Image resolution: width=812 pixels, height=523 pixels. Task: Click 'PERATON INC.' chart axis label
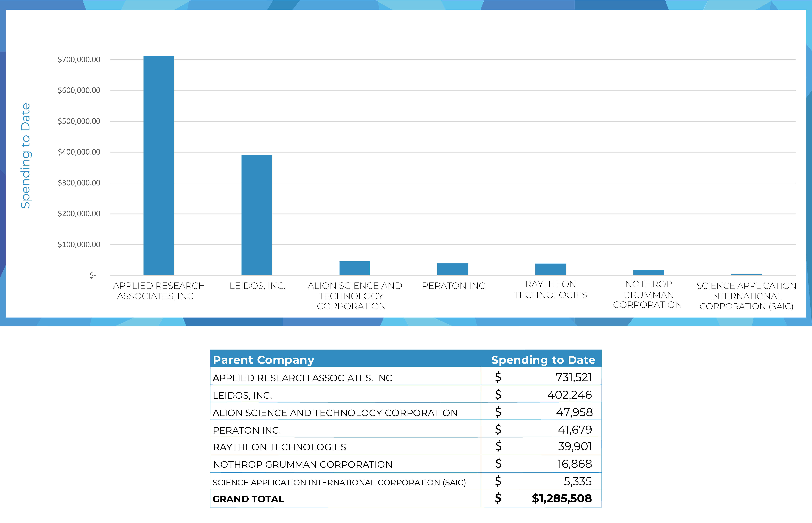point(454,286)
